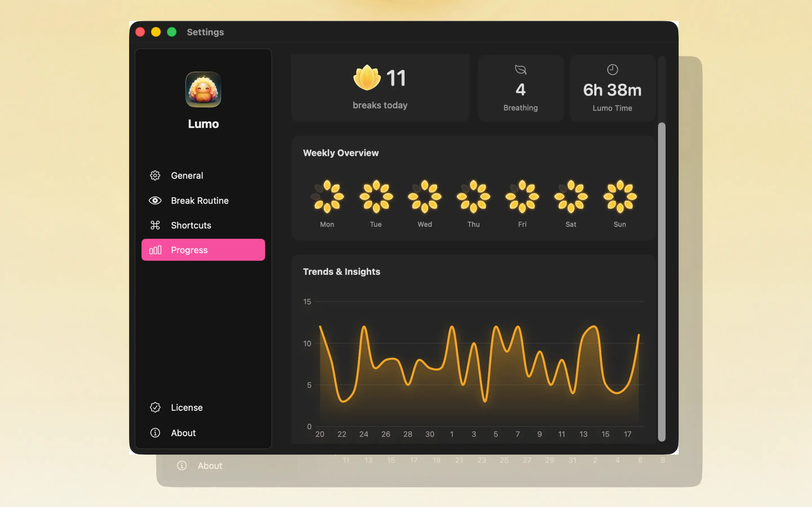The height and width of the screenshot is (507, 812).
Task: Open the License page
Action: point(187,407)
